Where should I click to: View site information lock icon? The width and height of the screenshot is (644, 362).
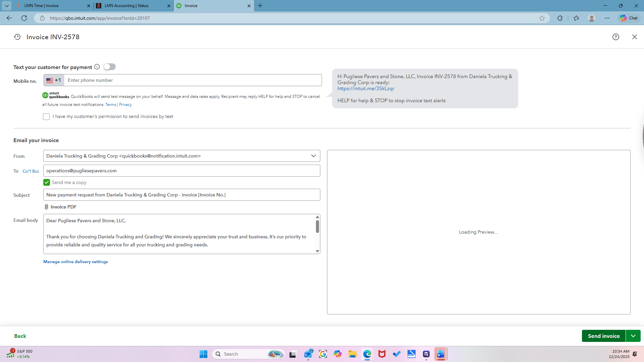point(42,18)
